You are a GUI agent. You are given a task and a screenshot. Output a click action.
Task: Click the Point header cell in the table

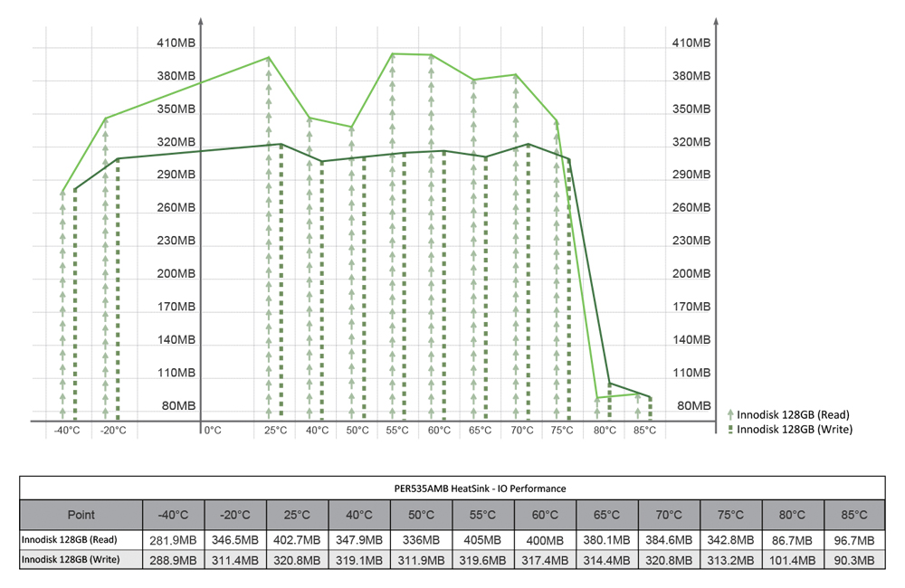pos(81,515)
